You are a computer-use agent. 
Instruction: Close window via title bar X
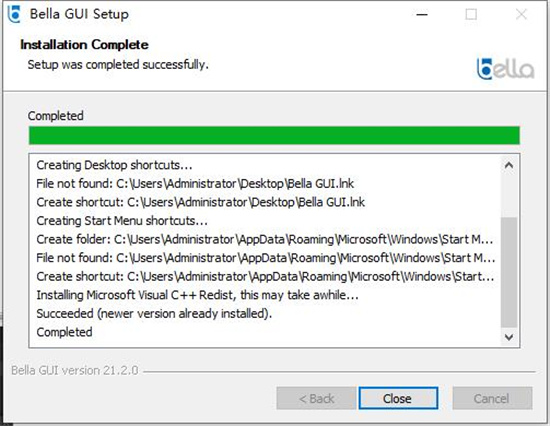(x=521, y=14)
